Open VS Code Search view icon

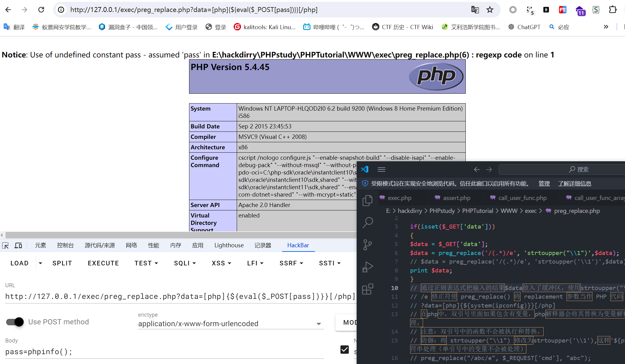pyautogui.click(x=367, y=222)
